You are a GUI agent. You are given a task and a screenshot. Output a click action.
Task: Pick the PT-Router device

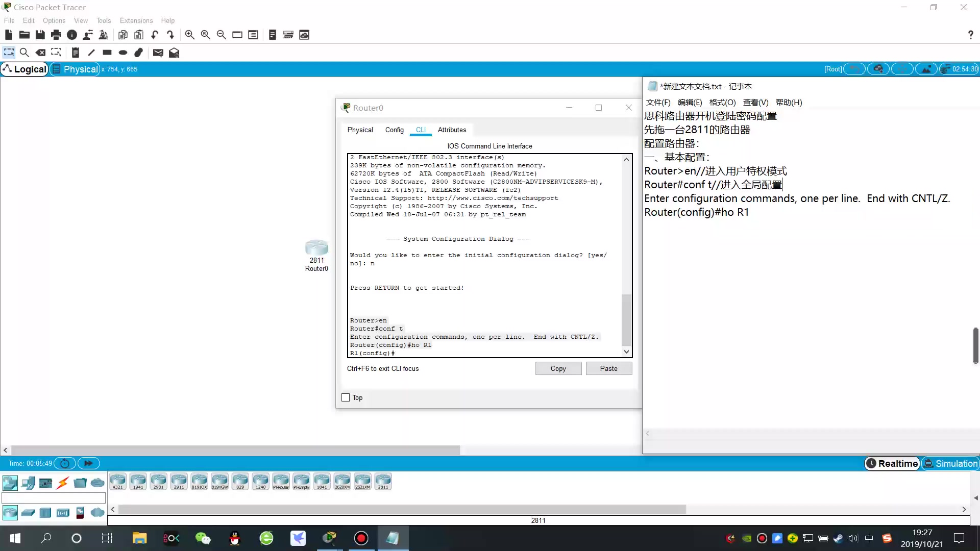[x=281, y=482]
